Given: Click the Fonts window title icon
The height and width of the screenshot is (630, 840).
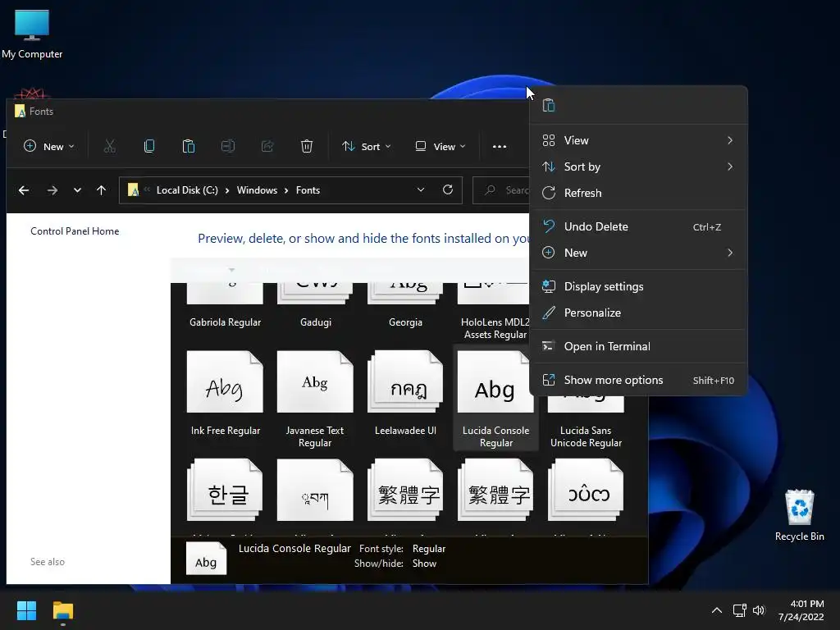Looking at the screenshot, I should pos(21,111).
